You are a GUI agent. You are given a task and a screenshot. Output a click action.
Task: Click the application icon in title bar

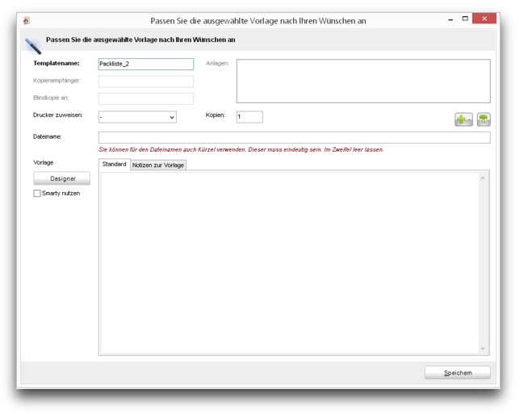click(26, 20)
